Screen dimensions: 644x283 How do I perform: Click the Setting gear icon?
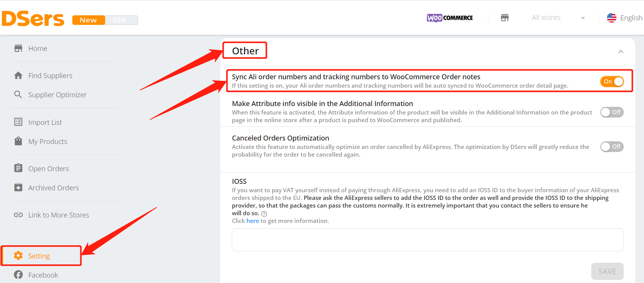[x=18, y=255]
